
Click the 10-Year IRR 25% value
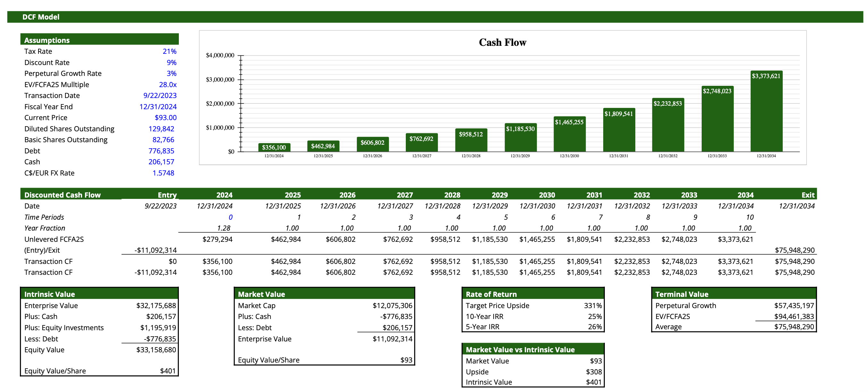(594, 316)
